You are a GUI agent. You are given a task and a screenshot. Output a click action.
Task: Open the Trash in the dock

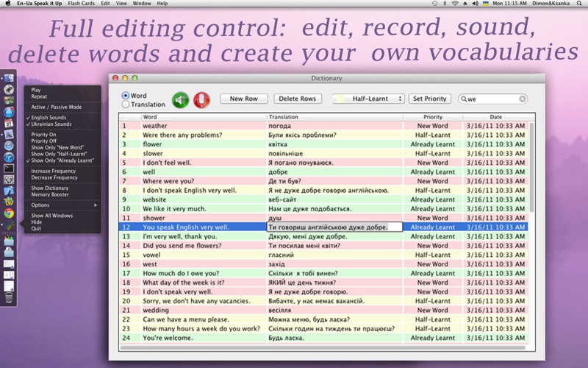pos(9,298)
